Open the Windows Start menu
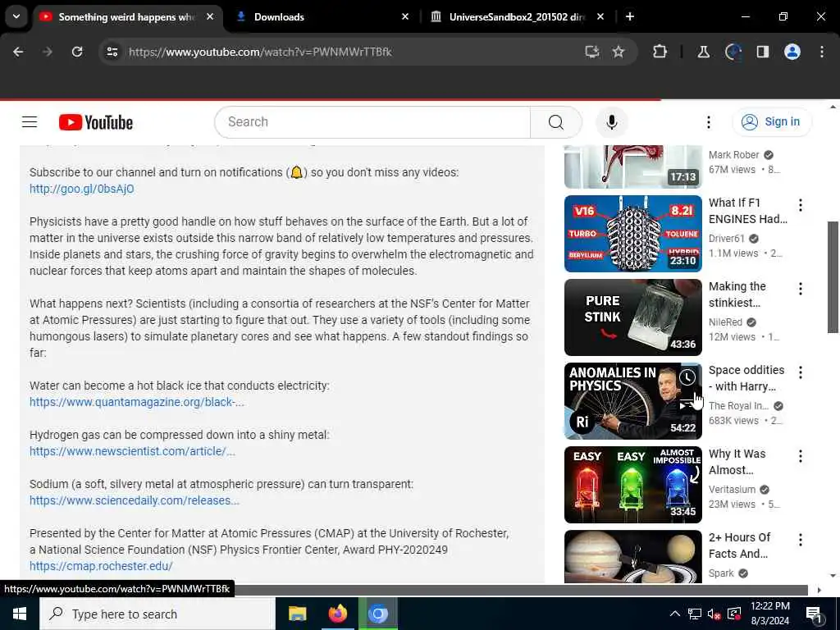This screenshot has height=630, width=840. pyautogui.click(x=20, y=614)
